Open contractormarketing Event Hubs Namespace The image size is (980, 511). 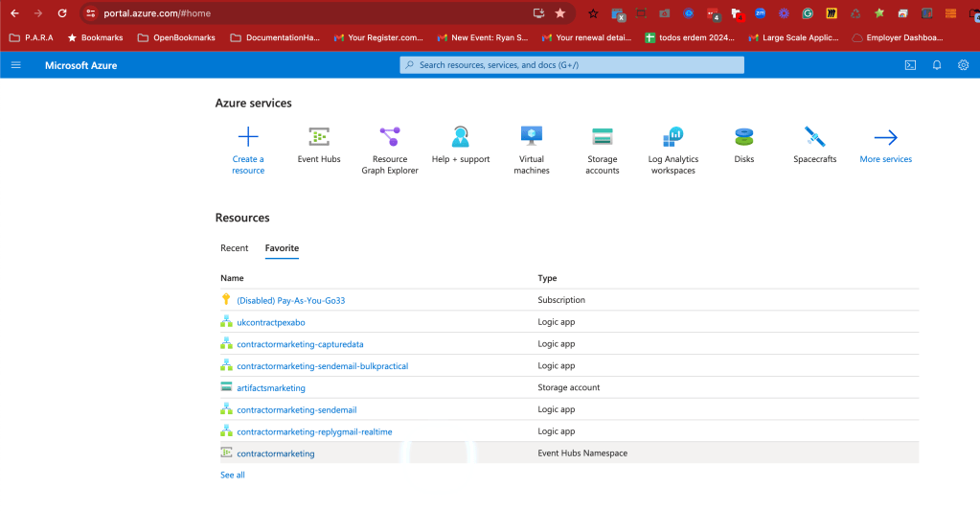pos(276,453)
